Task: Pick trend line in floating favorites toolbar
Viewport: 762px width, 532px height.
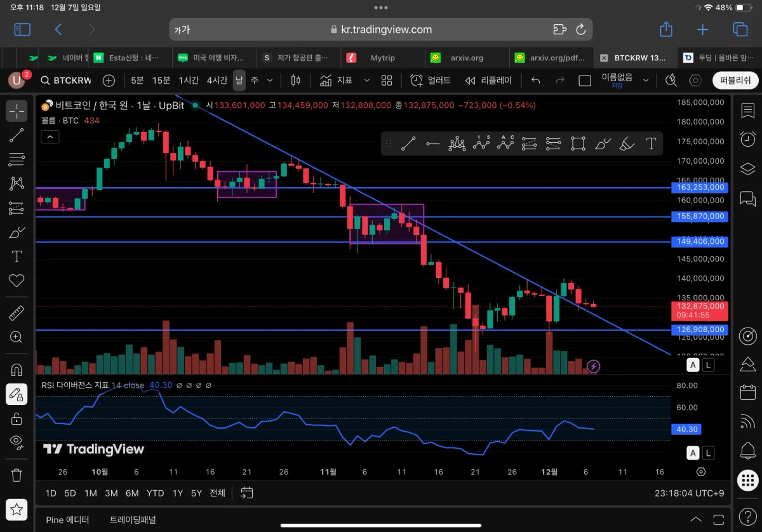Action: [x=408, y=143]
